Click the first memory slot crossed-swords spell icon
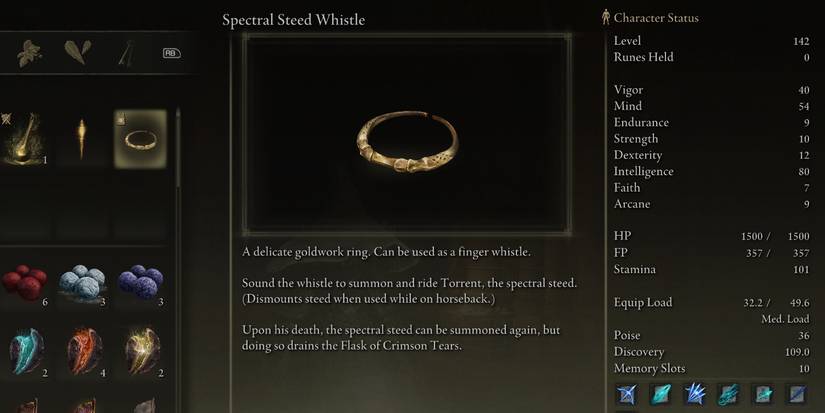Screen dimensions: 825x413 point(627,394)
